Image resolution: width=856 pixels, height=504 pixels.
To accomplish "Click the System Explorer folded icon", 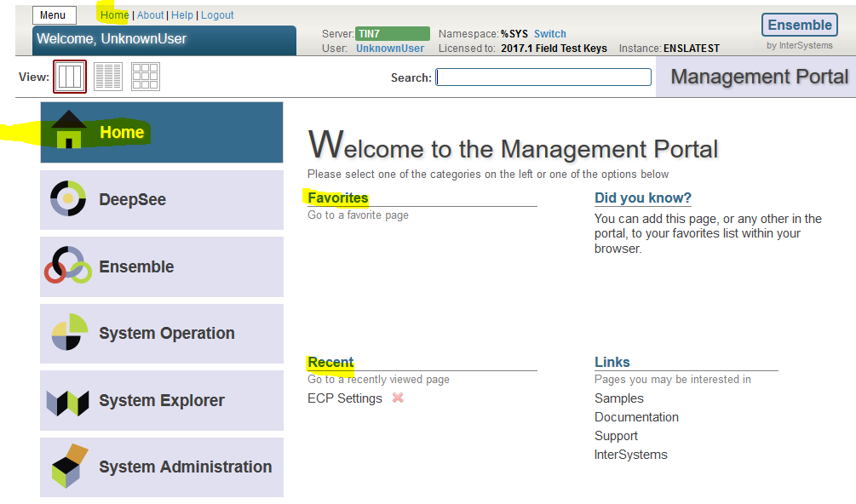I will pos(67,403).
